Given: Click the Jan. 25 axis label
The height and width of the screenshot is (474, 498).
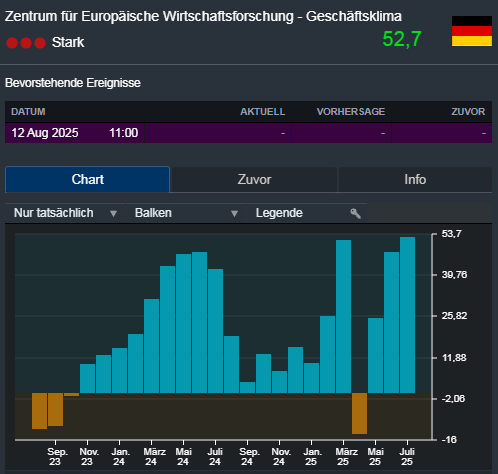Looking at the screenshot, I should point(311,457).
